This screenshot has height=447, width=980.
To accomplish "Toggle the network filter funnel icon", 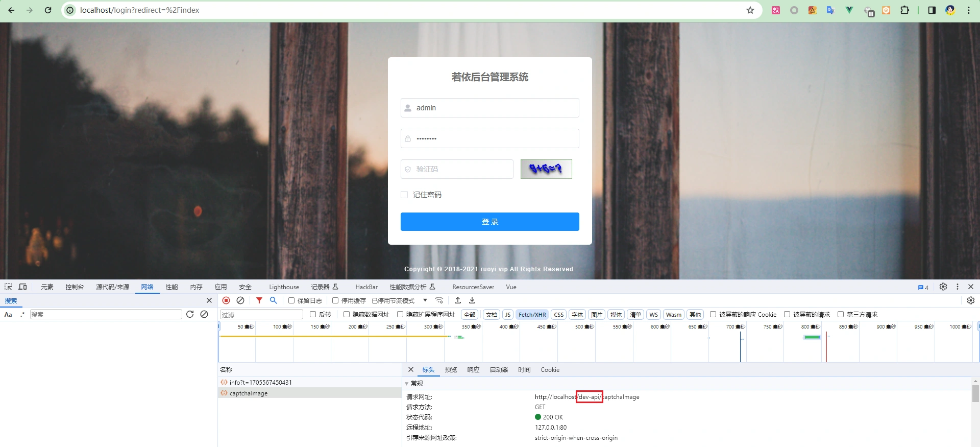I will coord(259,300).
